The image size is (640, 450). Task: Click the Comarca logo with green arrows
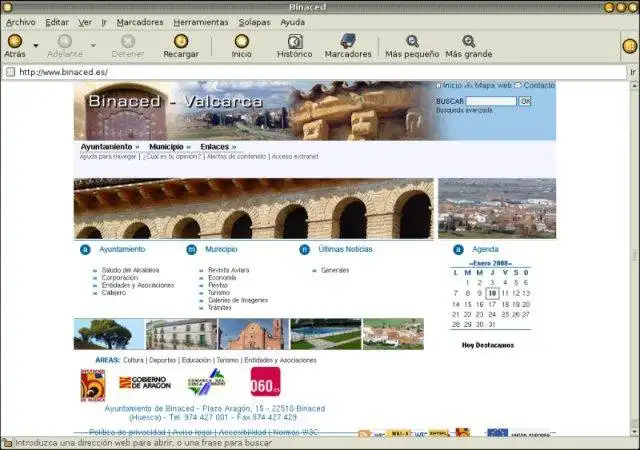tap(206, 382)
